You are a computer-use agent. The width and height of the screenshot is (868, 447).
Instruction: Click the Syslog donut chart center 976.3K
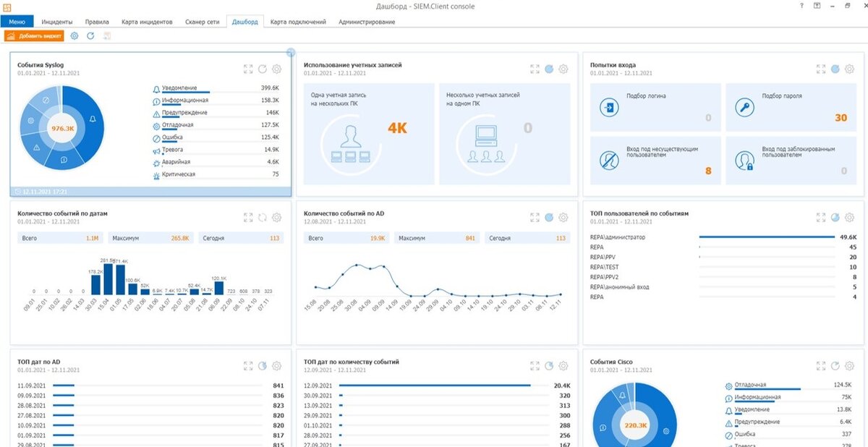pos(63,129)
